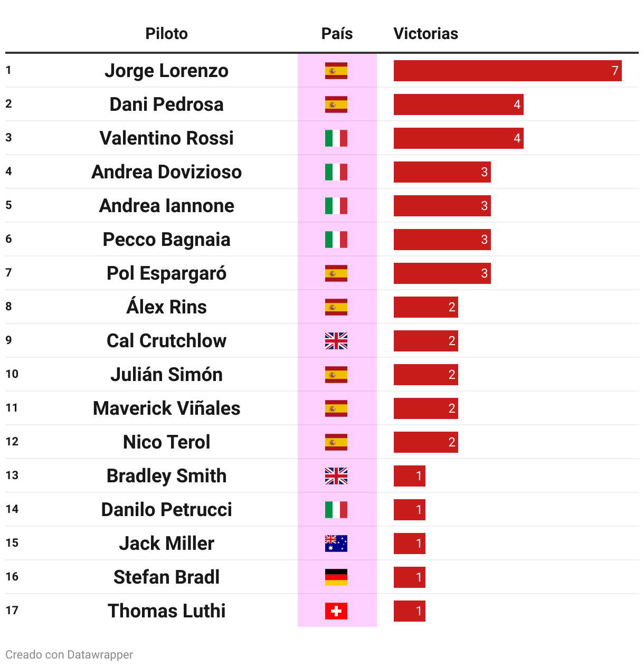644x667 pixels.
Task: Select the Maverick Viñales name
Action: (166, 408)
